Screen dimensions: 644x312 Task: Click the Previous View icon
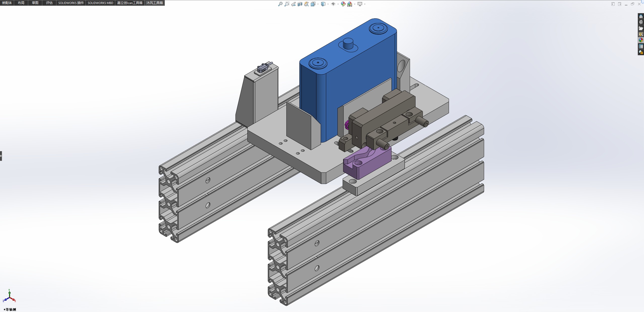[293, 4]
